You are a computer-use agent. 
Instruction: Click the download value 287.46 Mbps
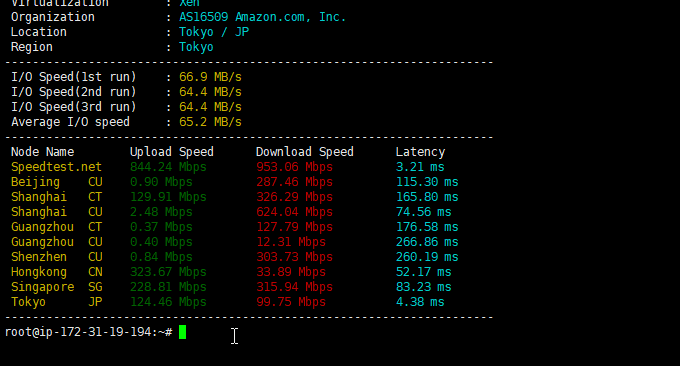point(294,182)
